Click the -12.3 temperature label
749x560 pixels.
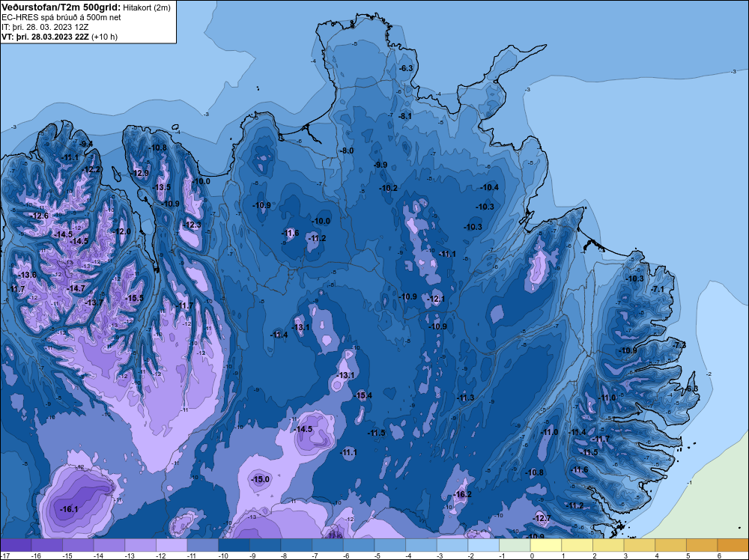coord(192,225)
